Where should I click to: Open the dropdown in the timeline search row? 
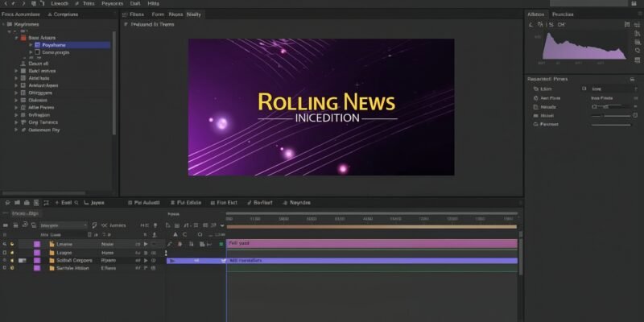(85, 225)
